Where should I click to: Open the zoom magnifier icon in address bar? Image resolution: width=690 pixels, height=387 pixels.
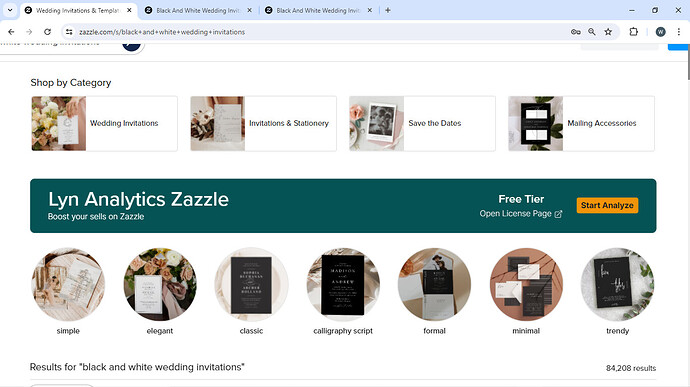tap(592, 32)
